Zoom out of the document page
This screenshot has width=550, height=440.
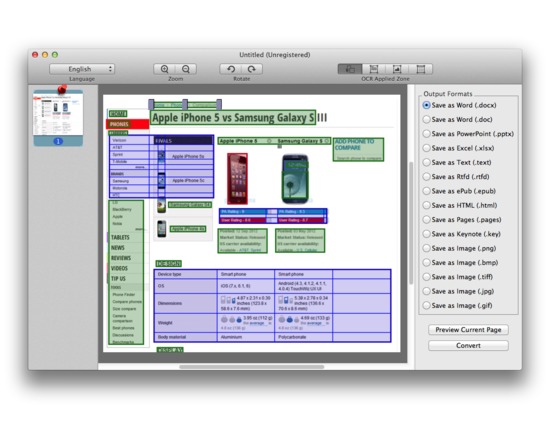(186, 69)
